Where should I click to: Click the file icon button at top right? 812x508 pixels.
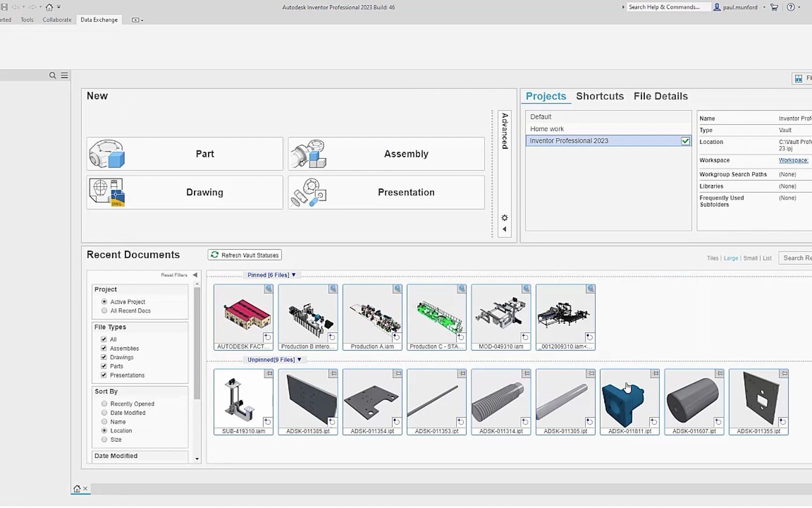pos(798,79)
